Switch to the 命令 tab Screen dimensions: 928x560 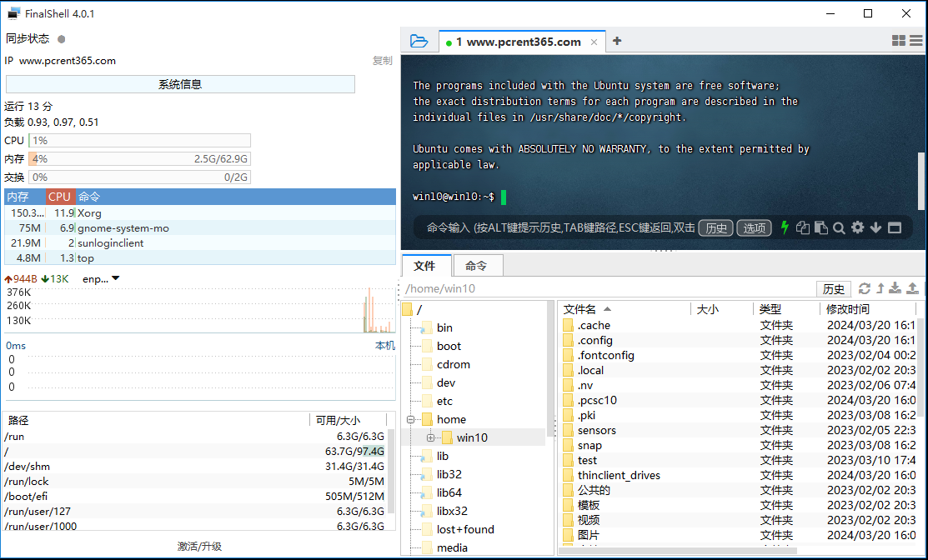point(477,266)
